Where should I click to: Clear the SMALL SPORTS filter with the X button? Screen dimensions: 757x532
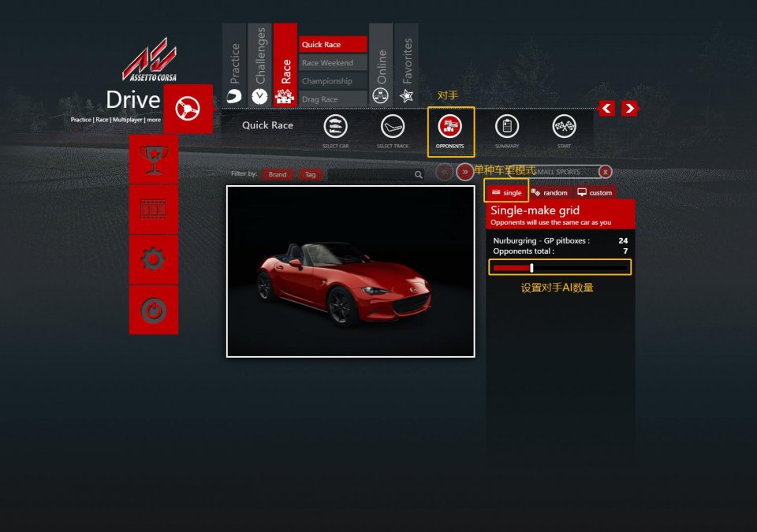(x=605, y=172)
